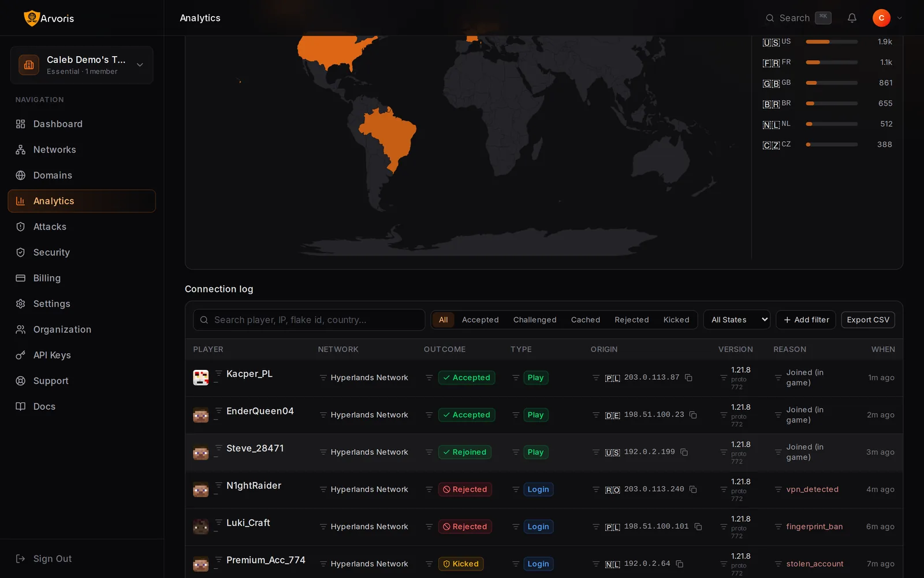The height and width of the screenshot is (578, 924).
Task: Open Docs link
Action: [x=81, y=407]
